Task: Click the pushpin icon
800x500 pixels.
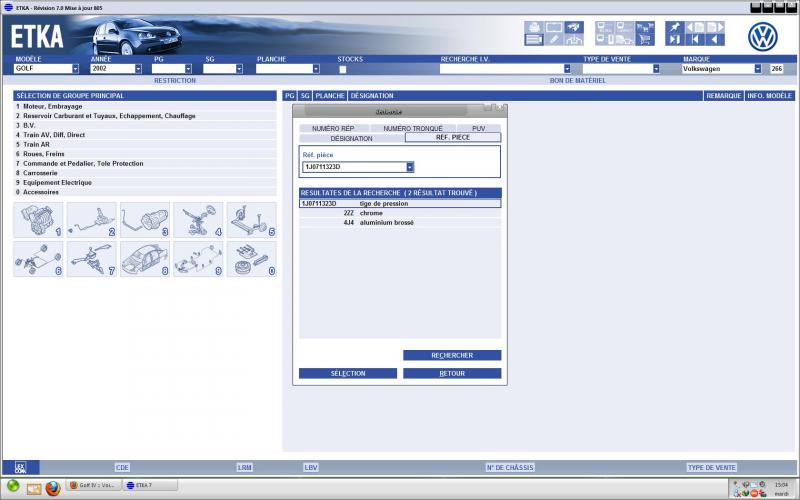Action: pos(674,27)
